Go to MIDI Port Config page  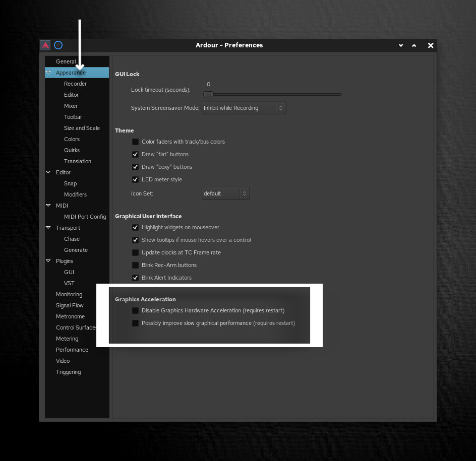(85, 217)
